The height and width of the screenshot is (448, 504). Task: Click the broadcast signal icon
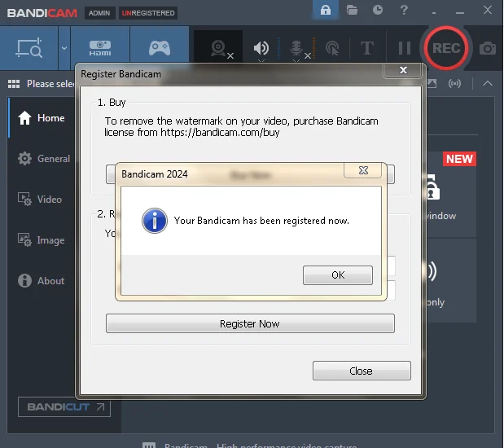454,84
